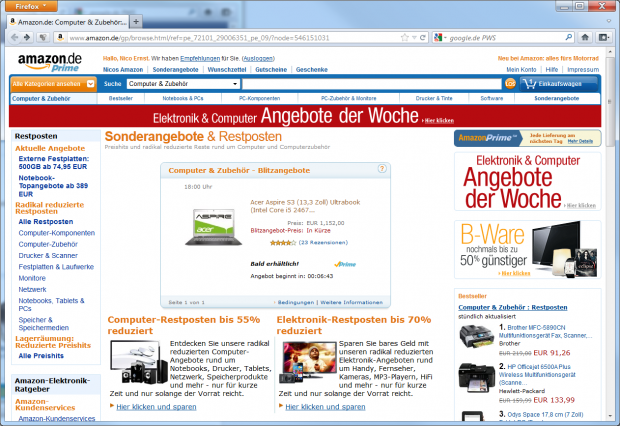Viewport: 620px width, 426px height.
Task: Open tab list arrow at tab bar end
Action: [609, 21]
